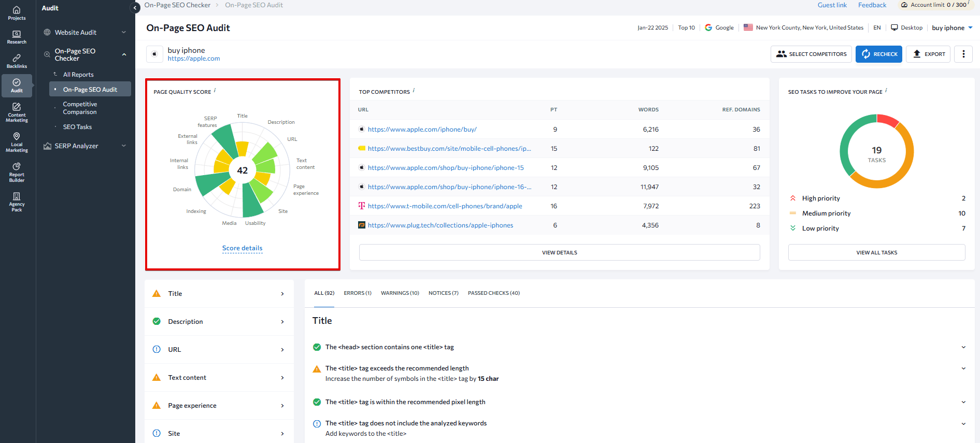Click the United States flag icon
The height and width of the screenshot is (443, 980).
[748, 27]
